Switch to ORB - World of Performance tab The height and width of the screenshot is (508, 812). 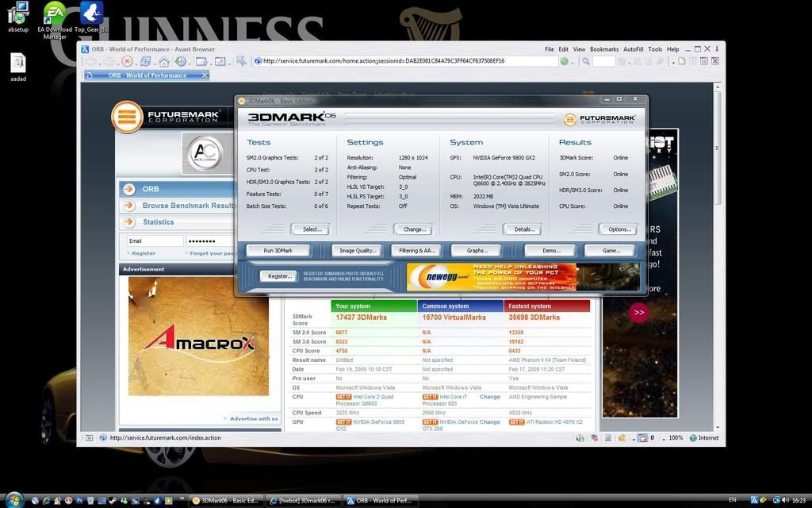coord(147,75)
